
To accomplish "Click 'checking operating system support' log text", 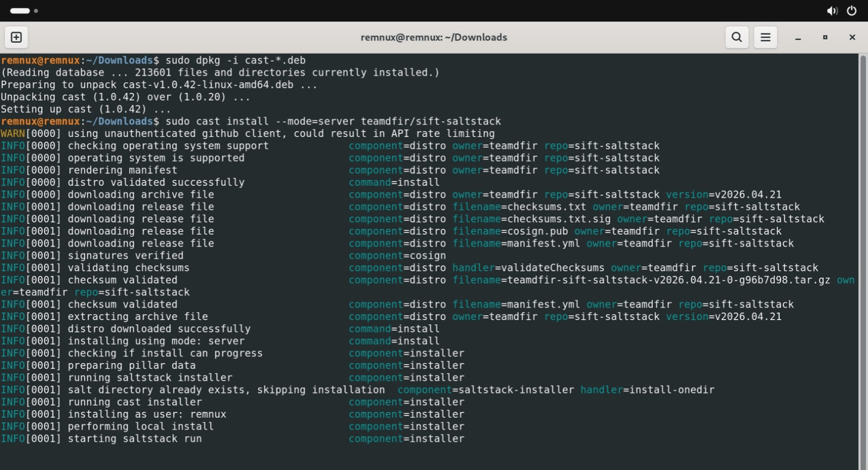I will point(168,146).
